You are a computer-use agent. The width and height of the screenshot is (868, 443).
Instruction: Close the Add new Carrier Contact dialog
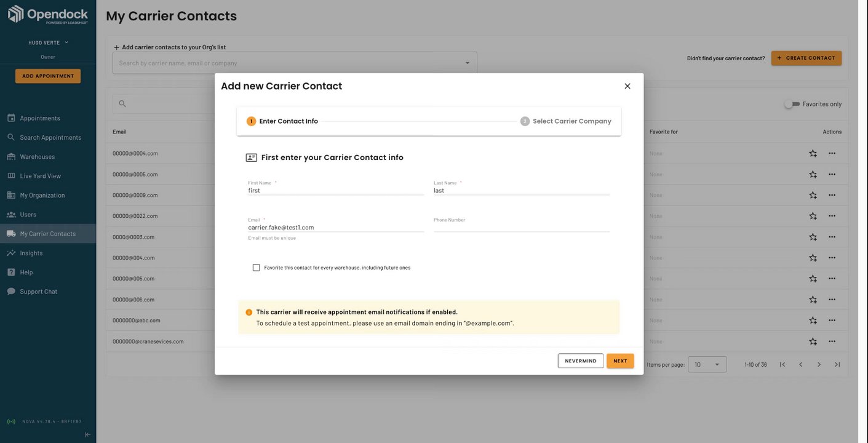627,86
